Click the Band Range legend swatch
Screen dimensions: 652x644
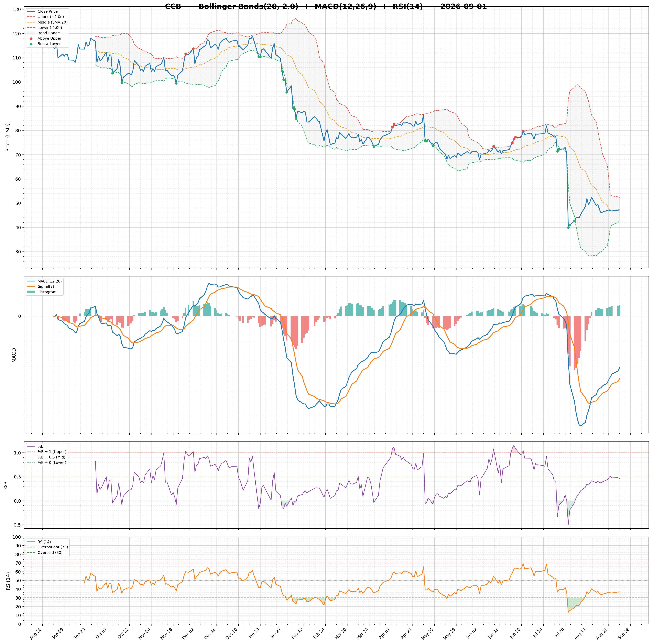click(x=31, y=33)
